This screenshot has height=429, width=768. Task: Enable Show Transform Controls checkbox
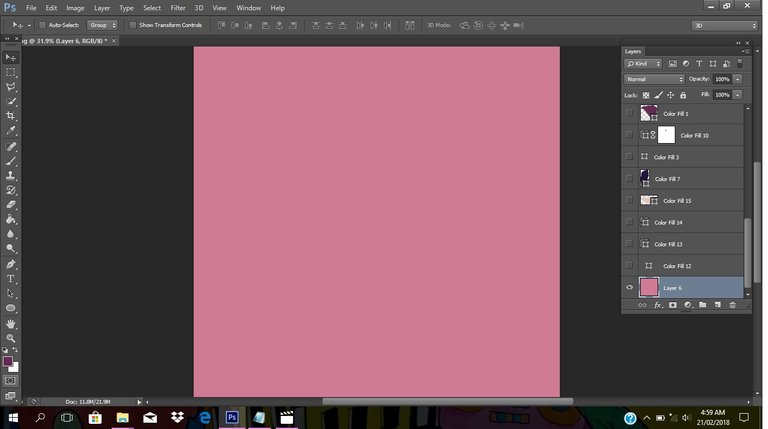(x=132, y=25)
